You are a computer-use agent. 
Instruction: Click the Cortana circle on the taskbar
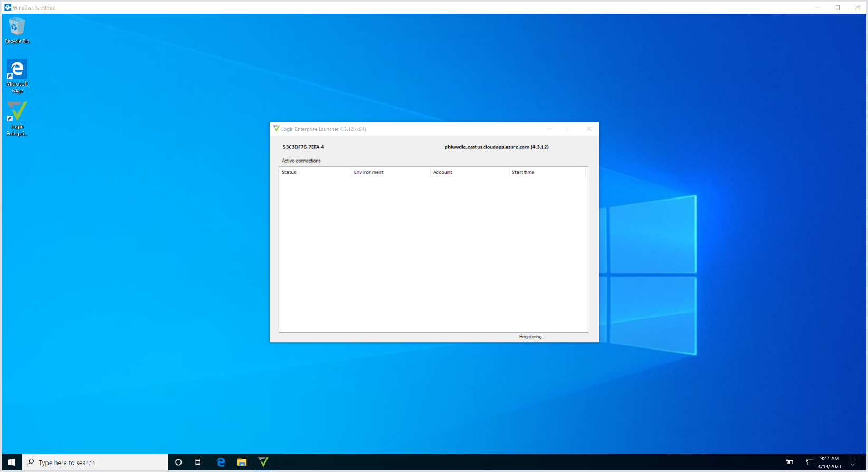pos(178,462)
